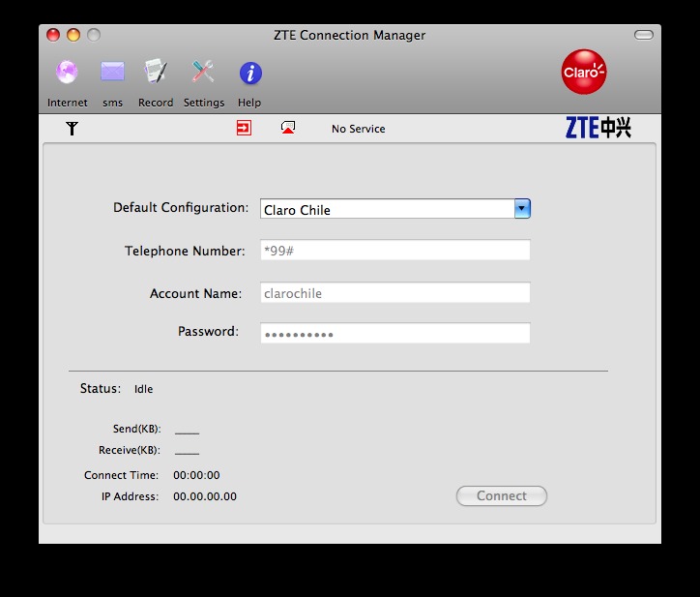Click the Connect button
Viewport: 700px width, 597px height.
point(502,496)
